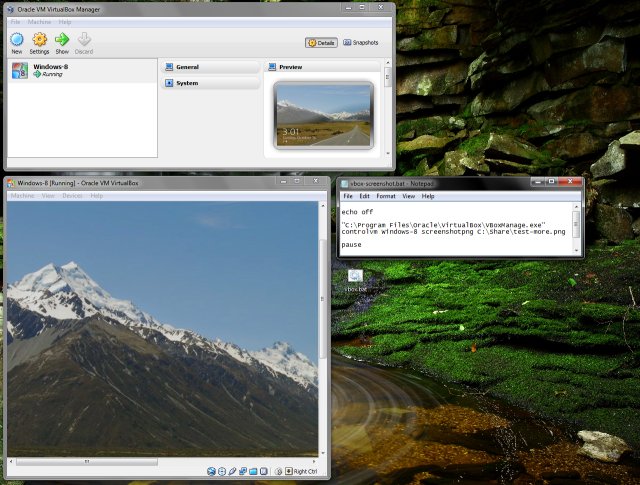
Task: Click the Details button in VirtualBox Manager
Action: pyautogui.click(x=321, y=43)
